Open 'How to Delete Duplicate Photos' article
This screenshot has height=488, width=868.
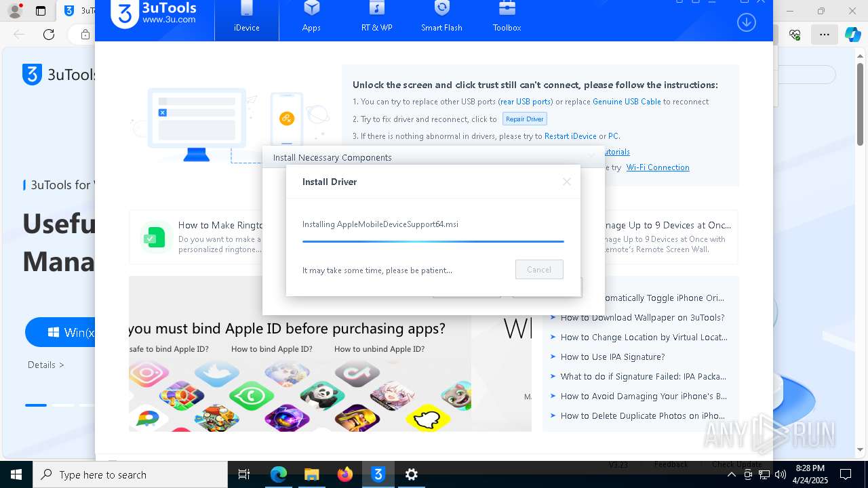642,415
